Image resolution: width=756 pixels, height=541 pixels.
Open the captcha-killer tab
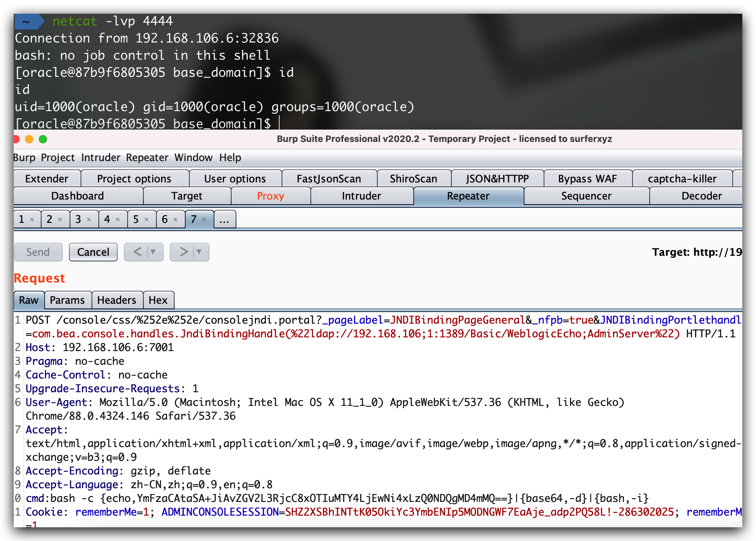point(682,179)
